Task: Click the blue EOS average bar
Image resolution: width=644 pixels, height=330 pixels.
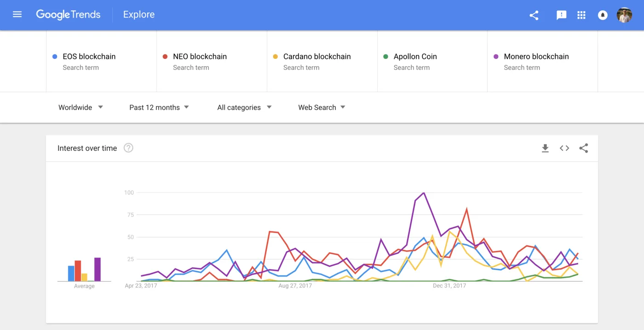Action: (x=71, y=273)
